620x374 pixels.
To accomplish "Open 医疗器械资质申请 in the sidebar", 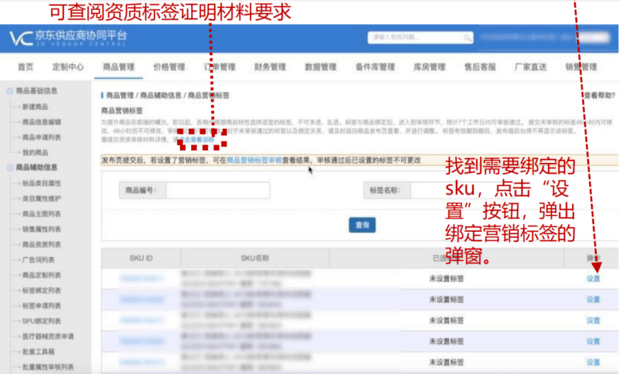I will point(48,336).
